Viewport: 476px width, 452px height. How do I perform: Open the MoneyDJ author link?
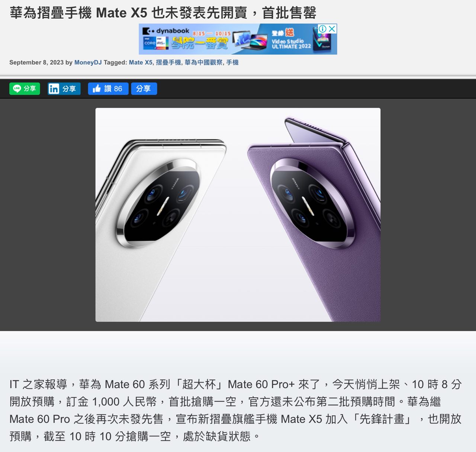(x=88, y=62)
